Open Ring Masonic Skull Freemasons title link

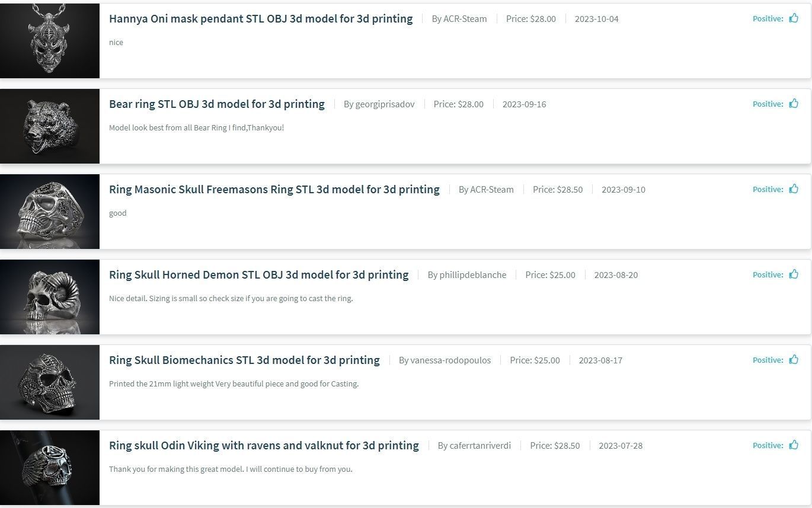274,189
